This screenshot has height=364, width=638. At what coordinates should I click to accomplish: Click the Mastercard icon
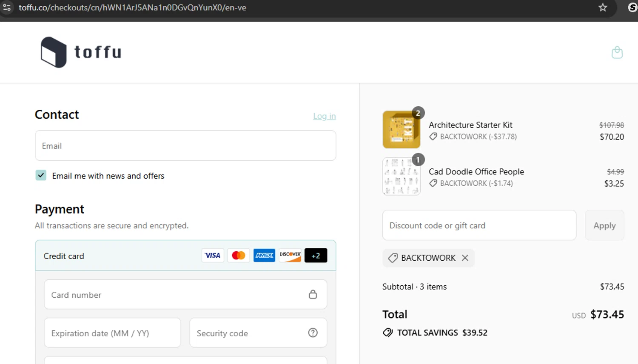click(239, 256)
